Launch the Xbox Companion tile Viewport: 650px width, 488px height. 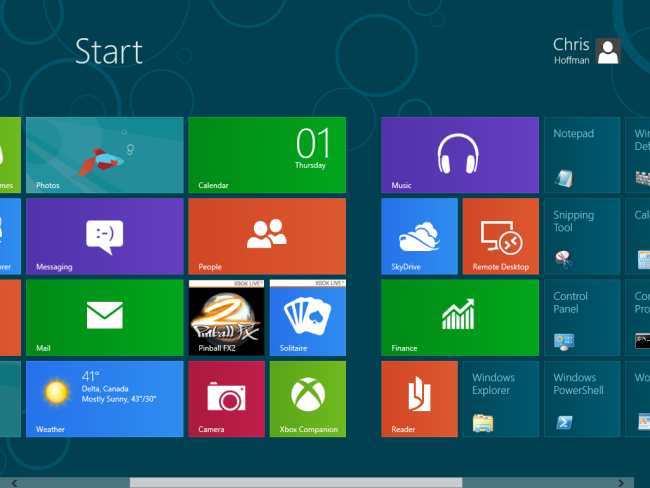pyautogui.click(x=308, y=399)
